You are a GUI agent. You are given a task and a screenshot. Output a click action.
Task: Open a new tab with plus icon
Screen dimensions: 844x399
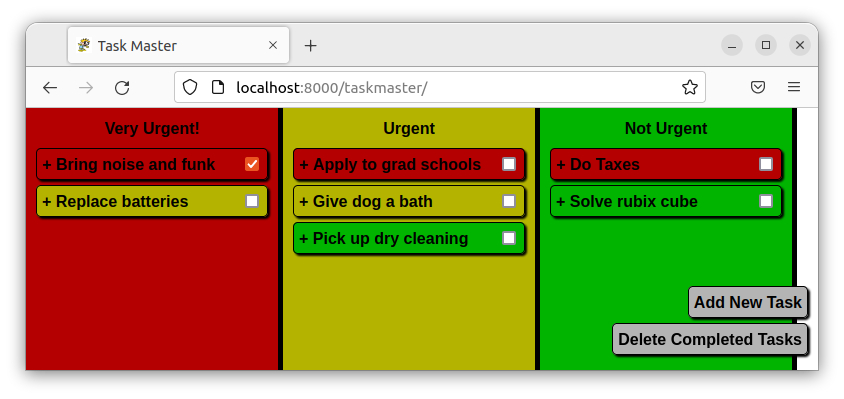(310, 46)
